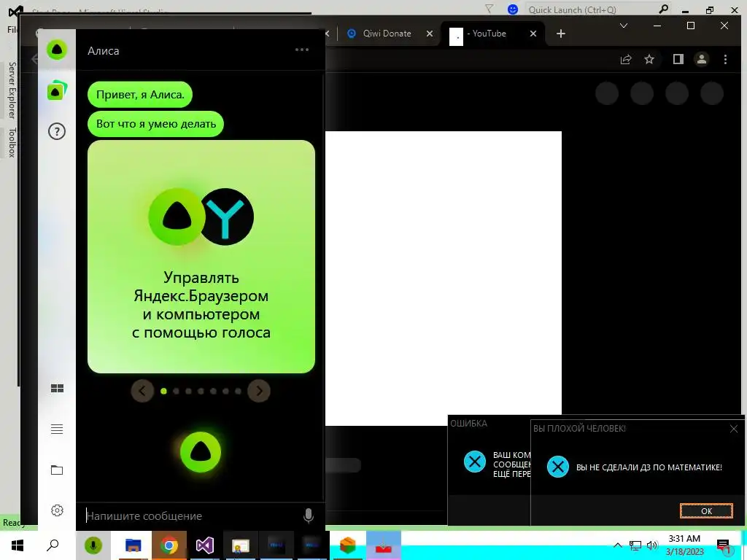Click the network icon in system tray
Image resolution: width=747 pixels, height=560 pixels.
[635, 545]
